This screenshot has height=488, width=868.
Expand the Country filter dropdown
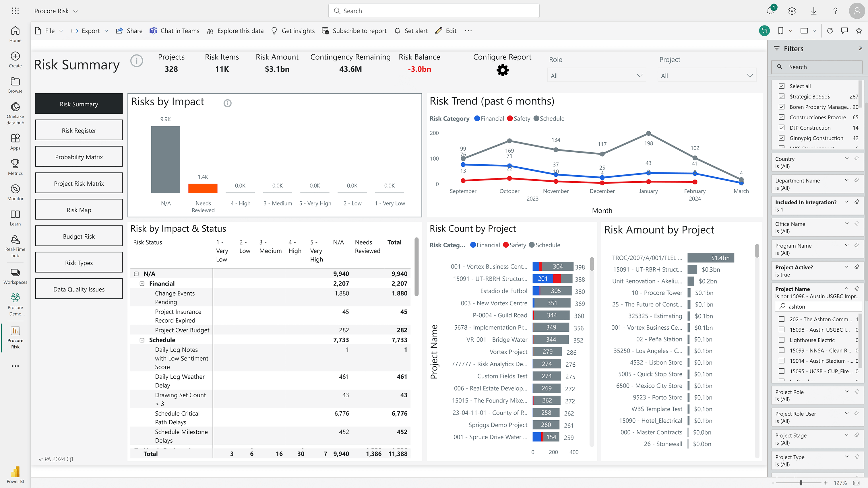[847, 158]
